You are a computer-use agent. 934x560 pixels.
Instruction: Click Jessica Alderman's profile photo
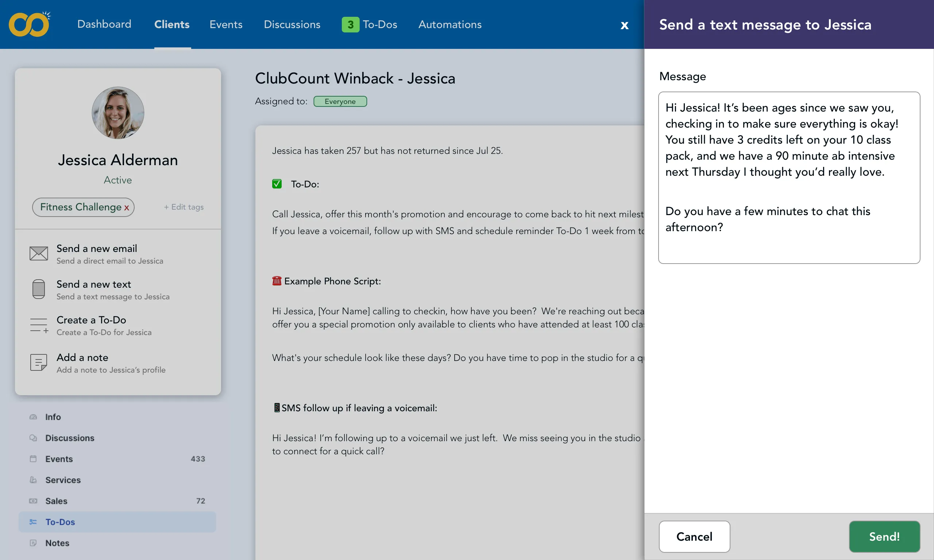[118, 113]
